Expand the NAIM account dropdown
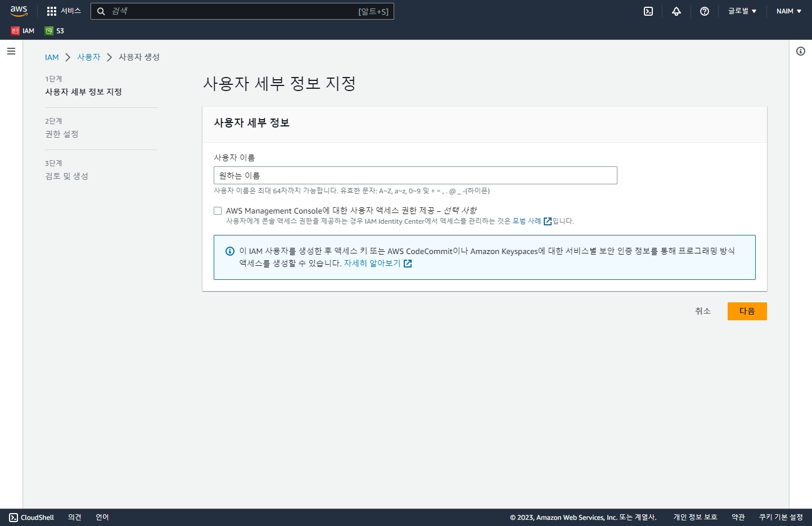Image resolution: width=812 pixels, height=526 pixels. [789, 11]
